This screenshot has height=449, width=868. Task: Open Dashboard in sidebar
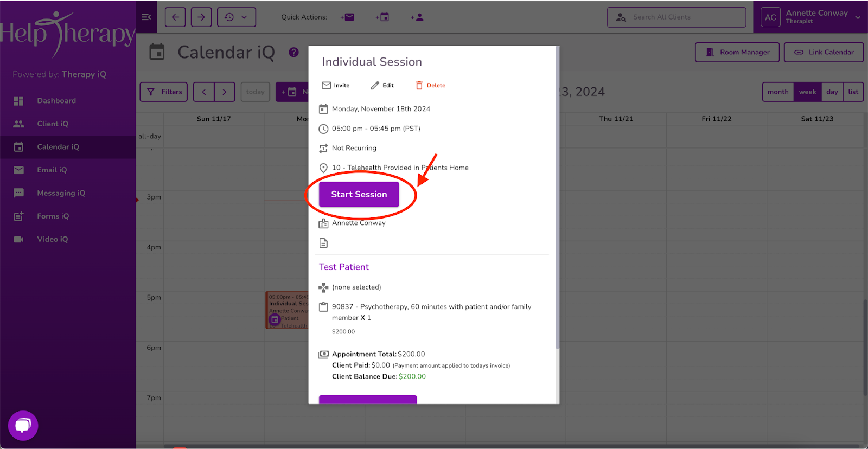[68, 101]
